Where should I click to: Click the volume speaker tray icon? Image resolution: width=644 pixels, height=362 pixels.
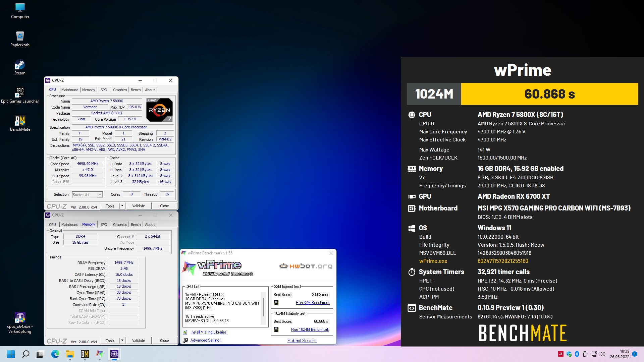pos(602,354)
